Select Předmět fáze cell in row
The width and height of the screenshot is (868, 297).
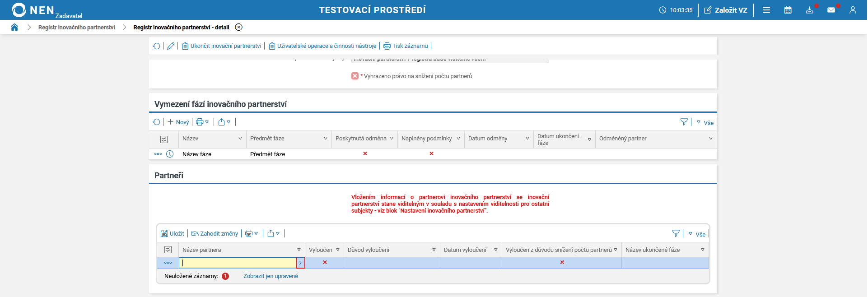(267, 154)
